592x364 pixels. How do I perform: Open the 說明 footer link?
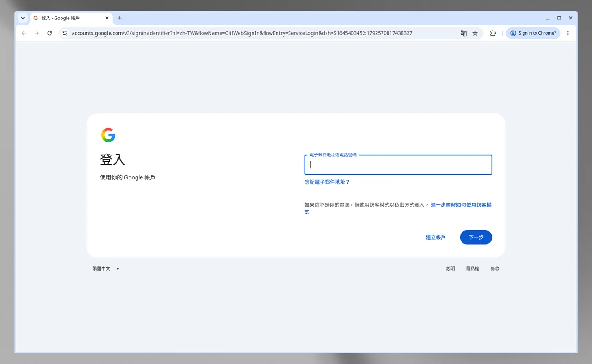(450, 269)
